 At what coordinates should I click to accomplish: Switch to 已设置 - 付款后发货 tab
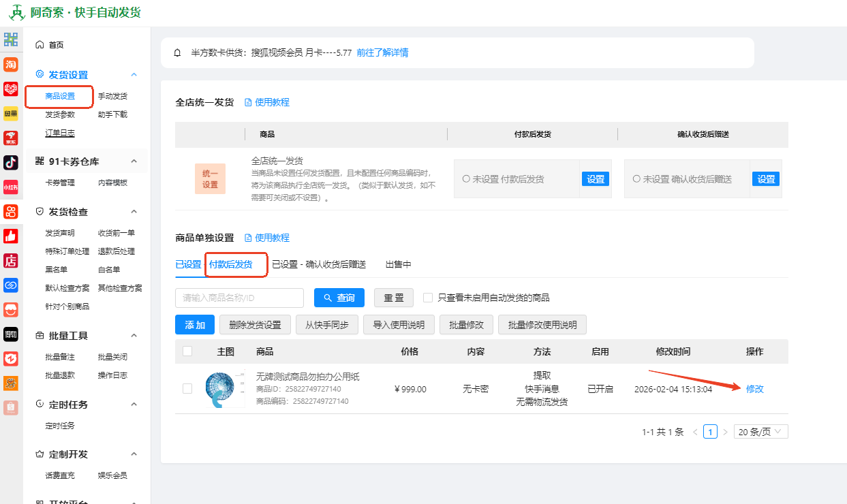(x=214, y=264)
